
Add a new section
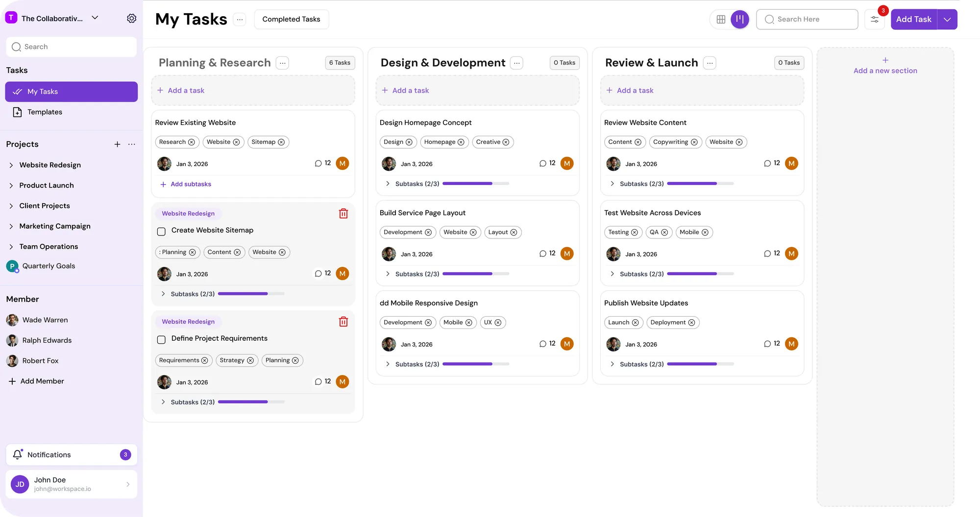885,66
